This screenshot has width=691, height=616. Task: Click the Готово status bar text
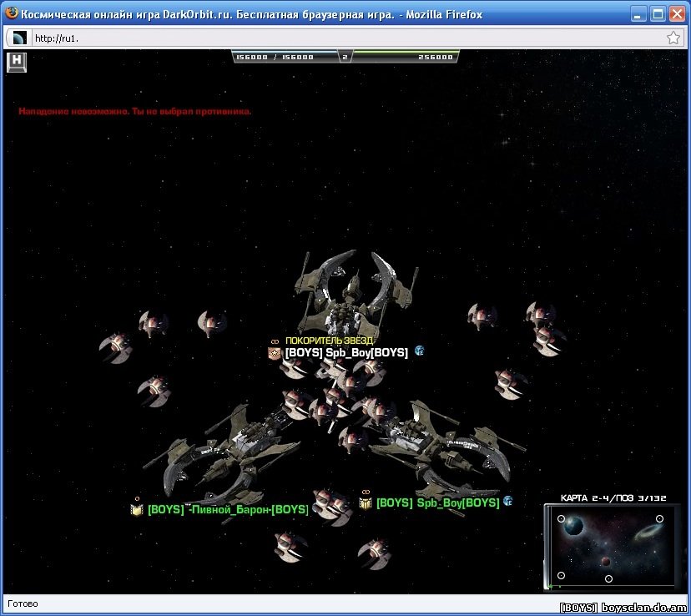(23, 603)
